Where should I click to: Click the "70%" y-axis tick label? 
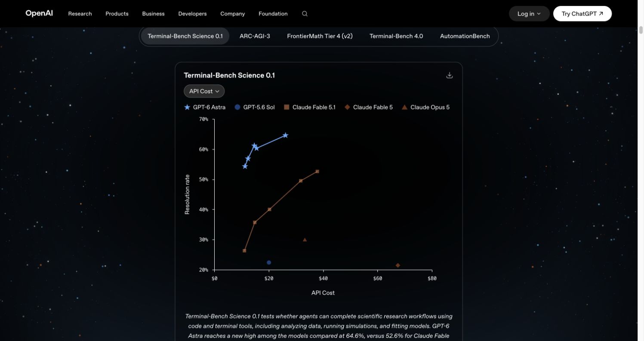pyautogui.click(x=203, y=119)
